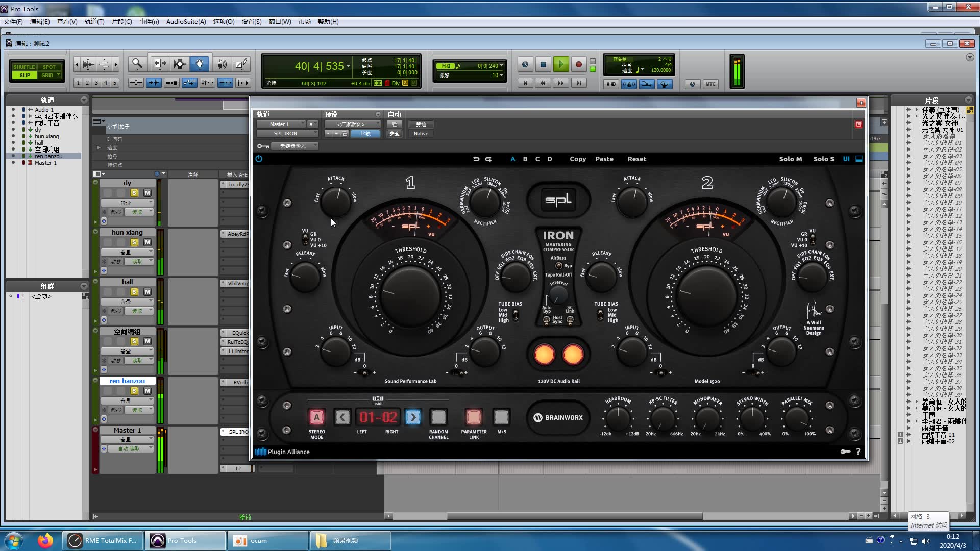Solo the hall track
This screenshot has width=980, height=551.
(x=134, y=292)
